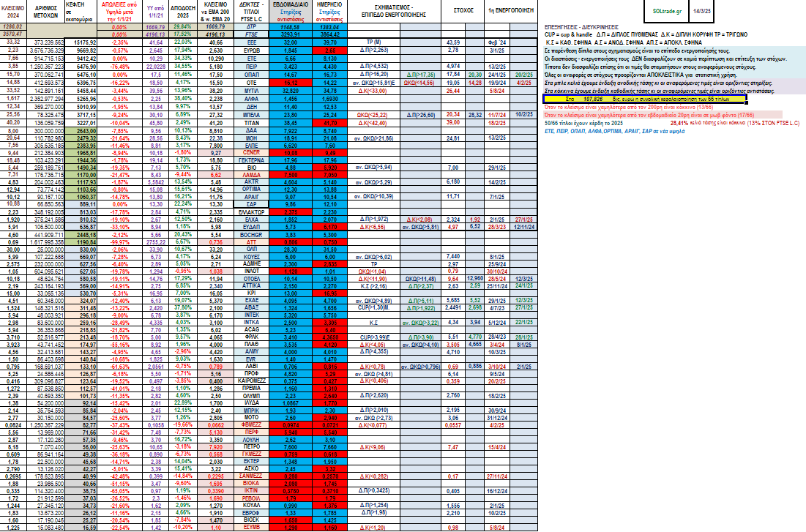Viewport: 806px width, 532px height.
Task: Click the 1η ΕΝΕΡΓΟΠΟΙΗΣΗ column header
Action: (510, 12)
